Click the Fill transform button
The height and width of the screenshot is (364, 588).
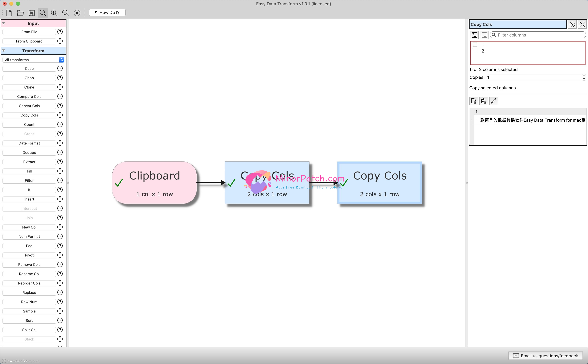29,171
